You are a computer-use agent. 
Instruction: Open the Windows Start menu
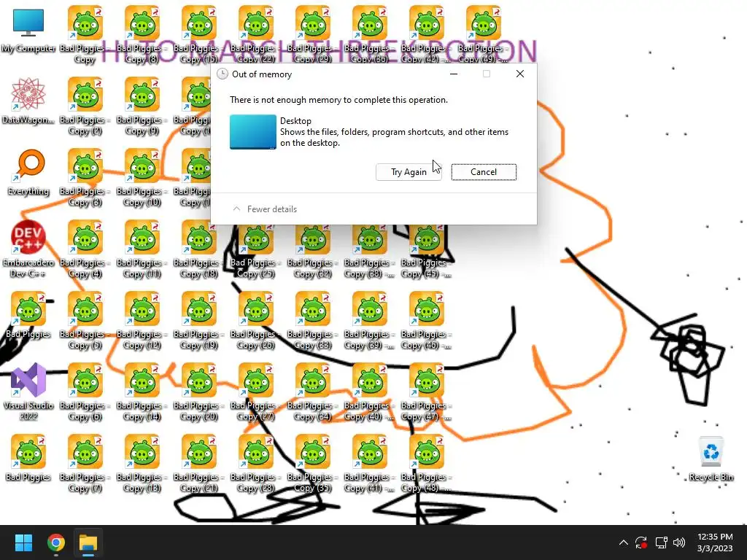23,542
